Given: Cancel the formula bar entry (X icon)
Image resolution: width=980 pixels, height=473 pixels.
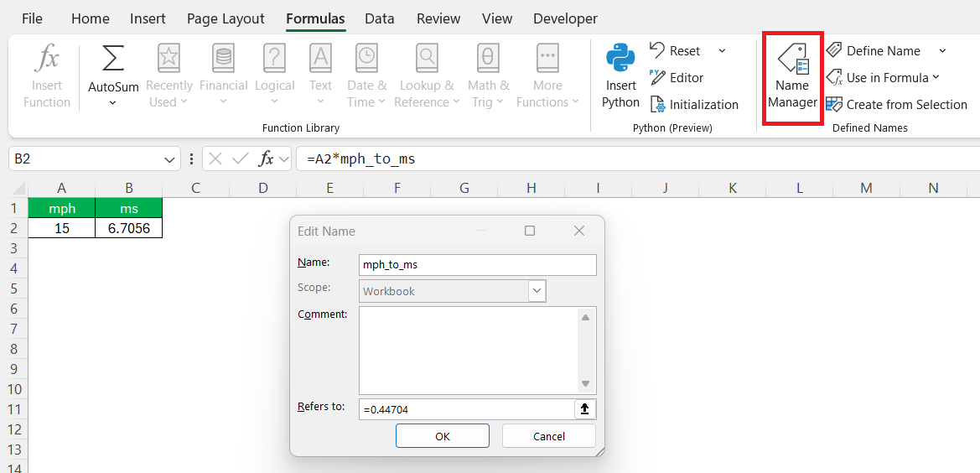Looking at the screenshot, I should click(x=215, y=159).
